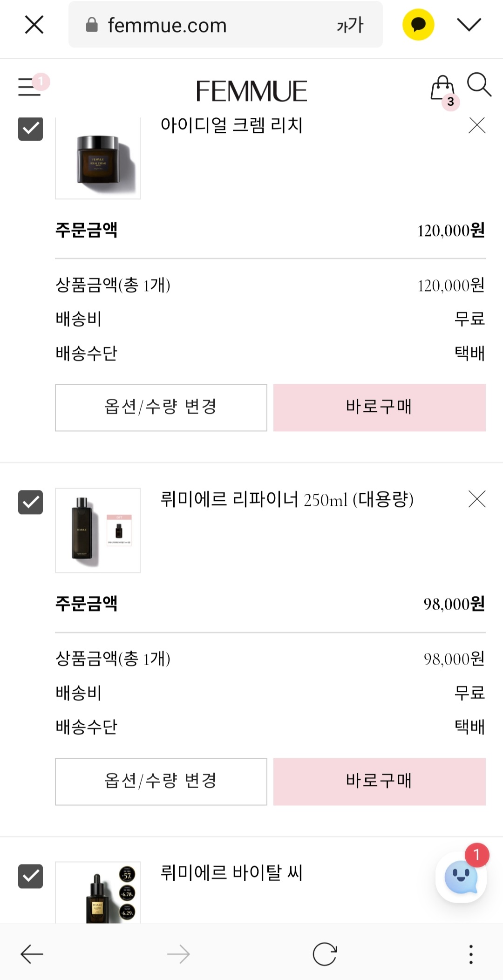This screenshot has height=980, width=503.
Task: Open the 뤼미에르 리파이너 product thumbnail
Action: coord(98,530)
